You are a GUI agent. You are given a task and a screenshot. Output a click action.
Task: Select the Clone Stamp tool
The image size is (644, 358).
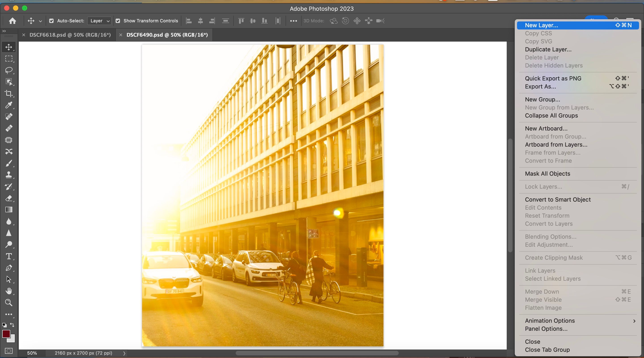[9, 175]
